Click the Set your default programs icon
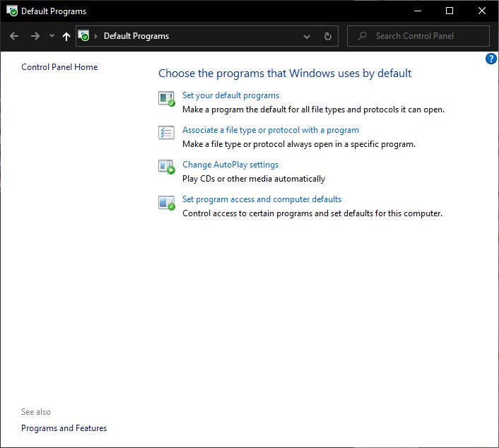 tap(167, 99)
